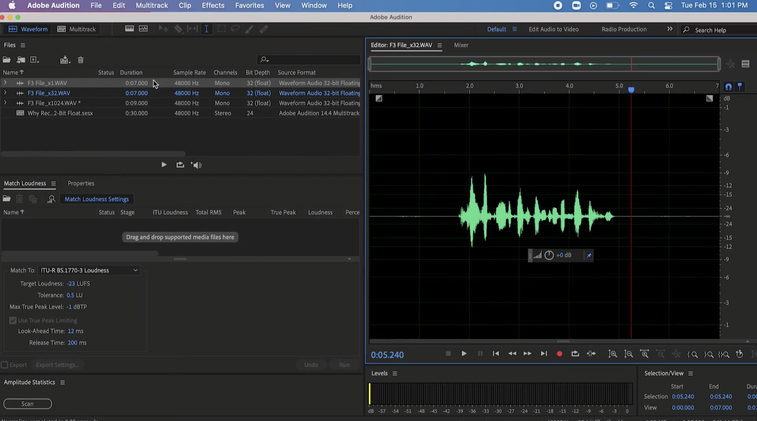
Task: Click overview navigator bar above waveform
Action: point(544,64)
